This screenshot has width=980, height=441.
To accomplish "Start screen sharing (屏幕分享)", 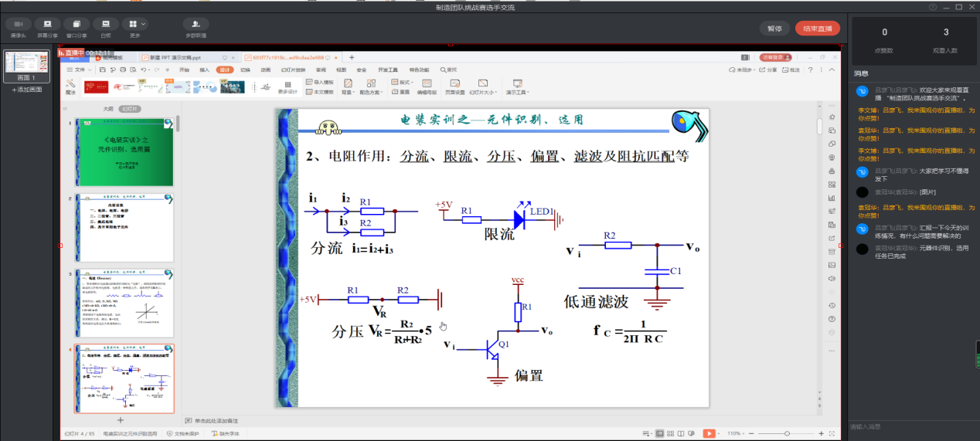I will 47,25.
